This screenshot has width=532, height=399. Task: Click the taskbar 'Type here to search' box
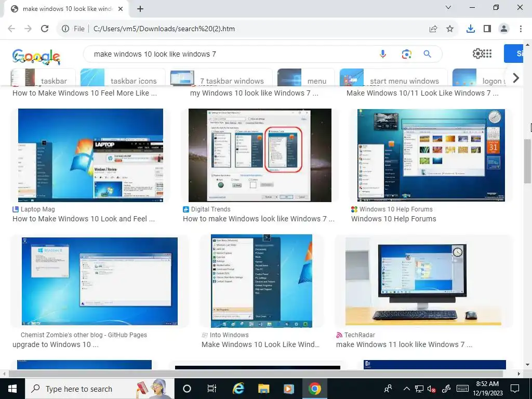tap(99, 389)
